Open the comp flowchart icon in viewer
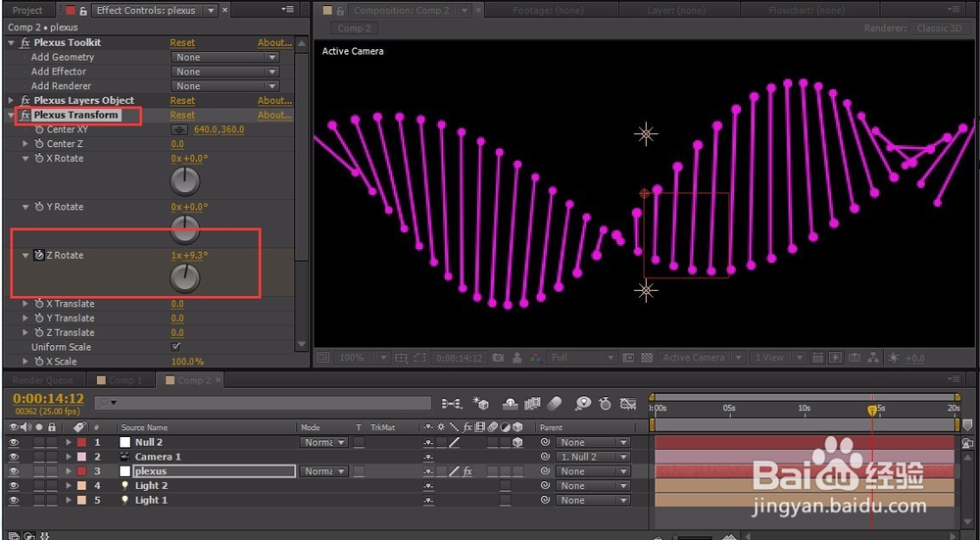The height and width of the screenshot is (540, 980). point(873,358)
